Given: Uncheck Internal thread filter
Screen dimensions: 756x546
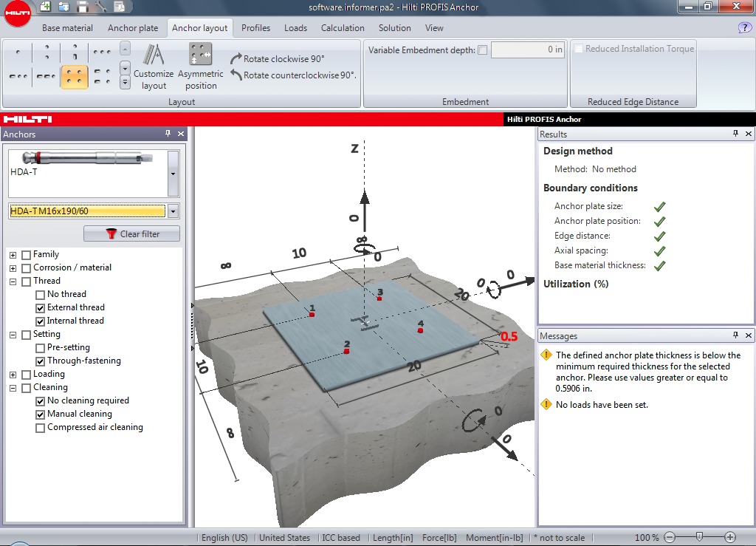Looking at the screenshot, I should [x=41, y=321].
